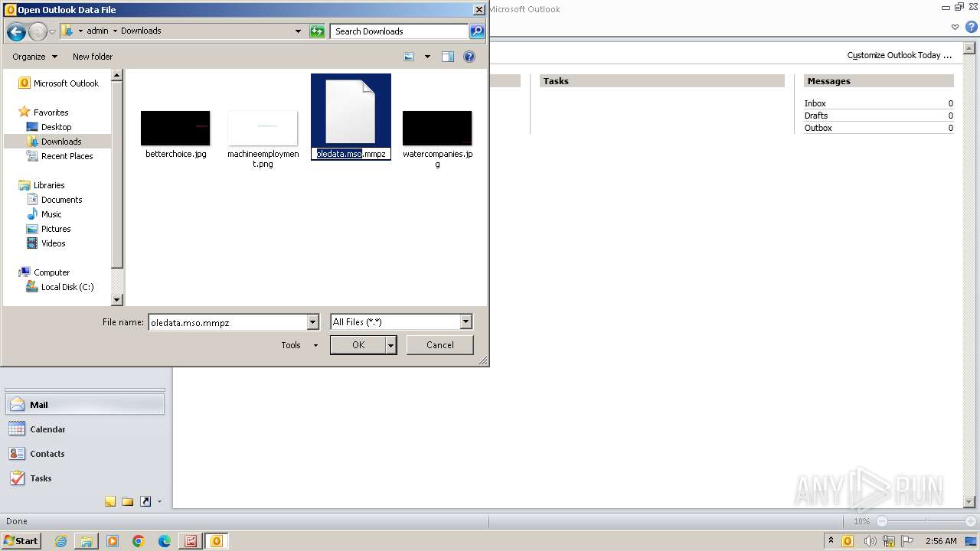The width and height of the screenshot is (980, 551).
Task: Refresh the Downloads folder listing
Action: pos(317,31)
